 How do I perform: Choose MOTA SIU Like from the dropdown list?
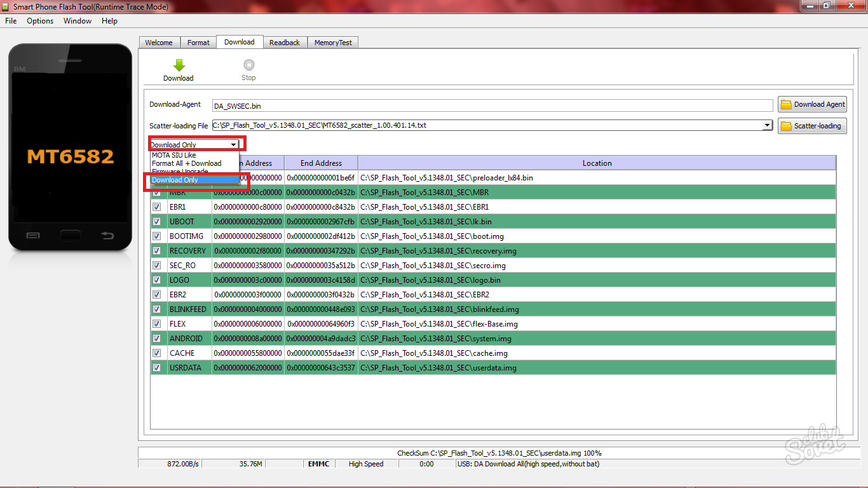click(x=174, y=155)
